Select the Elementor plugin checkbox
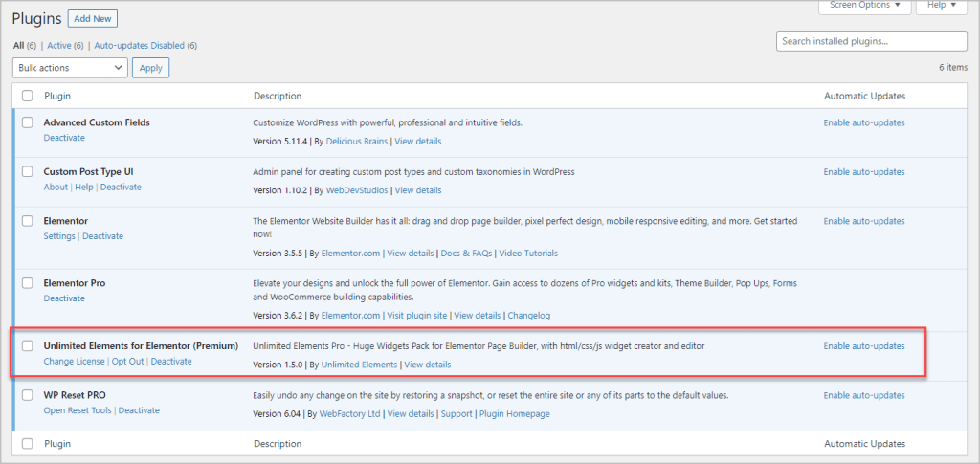This screenshot has height=464, width=980. pyautogui.click(x=28, y=220)
